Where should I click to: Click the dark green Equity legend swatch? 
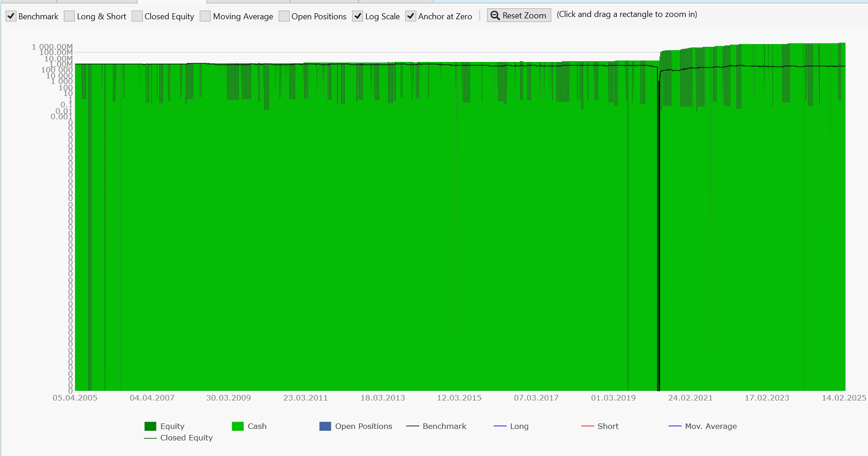click(x=150, y=426)
